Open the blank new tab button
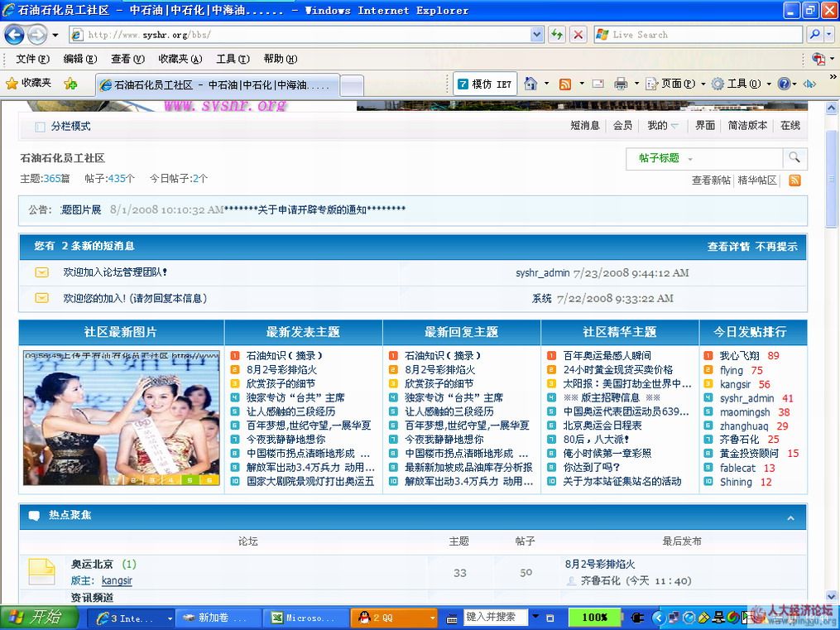Image resolution: width=840 pixels, height=630 pixels. pyautogui.click(x=352, y=84)
